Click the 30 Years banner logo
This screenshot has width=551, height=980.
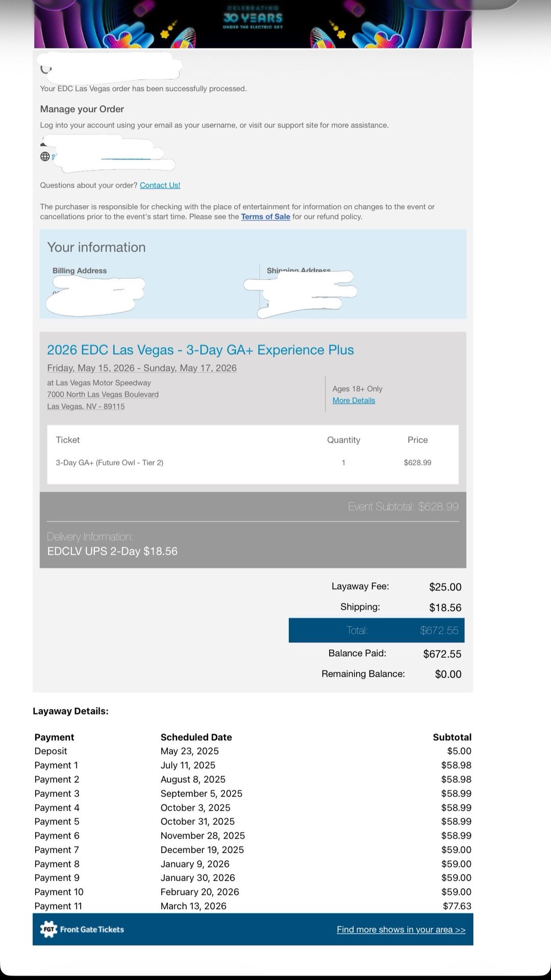(253, 18)
